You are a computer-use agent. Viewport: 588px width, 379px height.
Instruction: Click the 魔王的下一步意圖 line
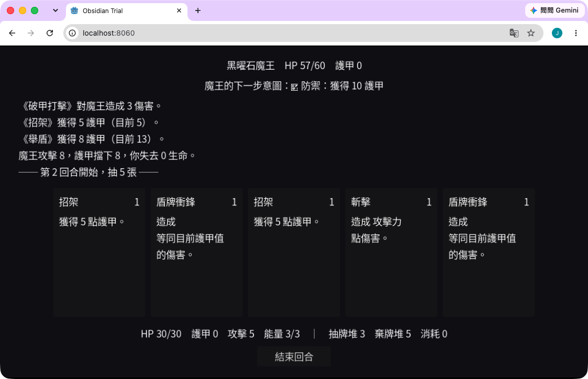coord(294,86)
